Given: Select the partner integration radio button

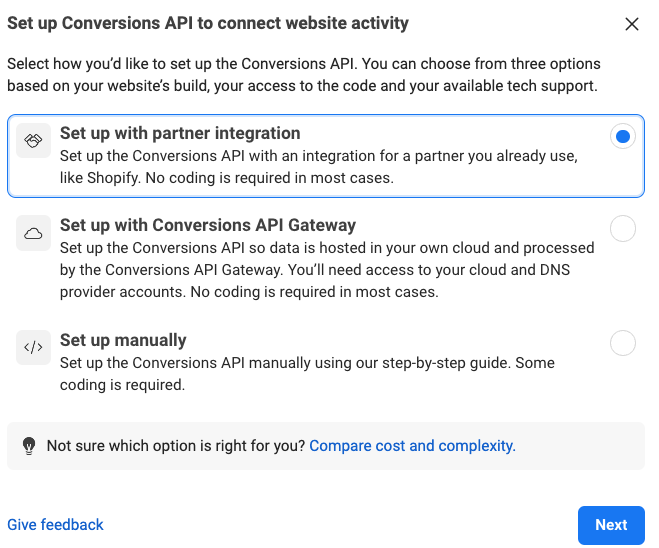Looking at the screenshot, I should [623, 137].
